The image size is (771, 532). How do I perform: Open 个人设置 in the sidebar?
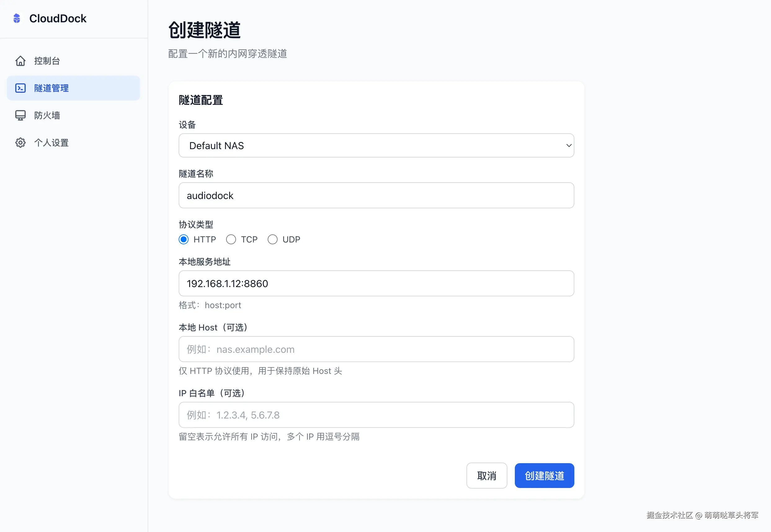pos(51,143)
